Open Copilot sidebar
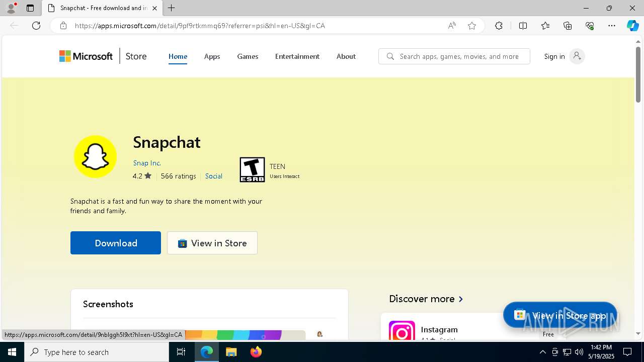The width and height of the screenshot is (644, 362). coord(632,26)
